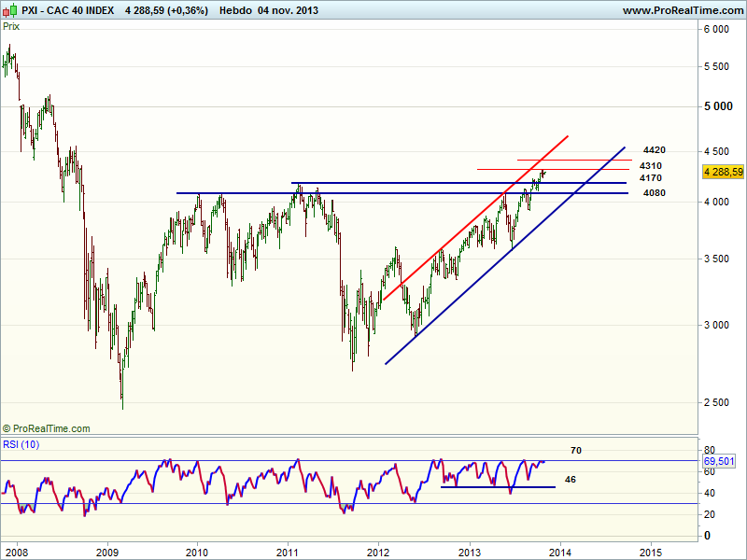
Task: Click the ProRealTime.com copyright text
Action: [x=47, y=428]
